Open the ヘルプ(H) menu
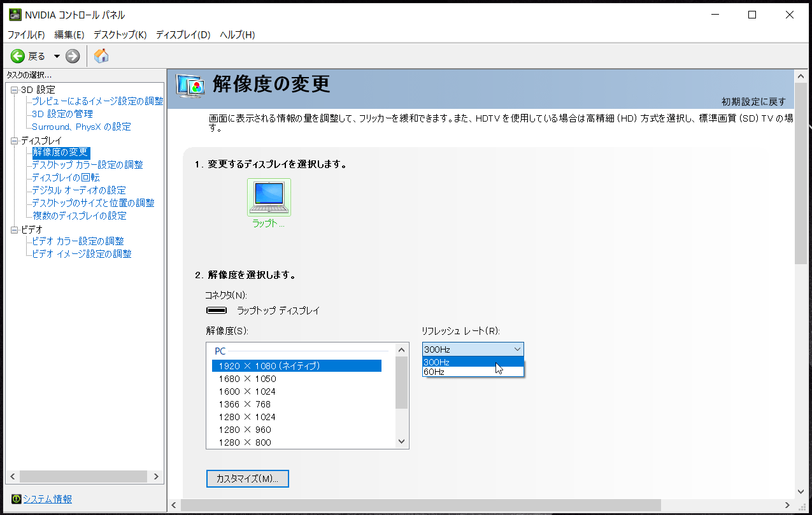812x515 pixels. click(237, 34)
